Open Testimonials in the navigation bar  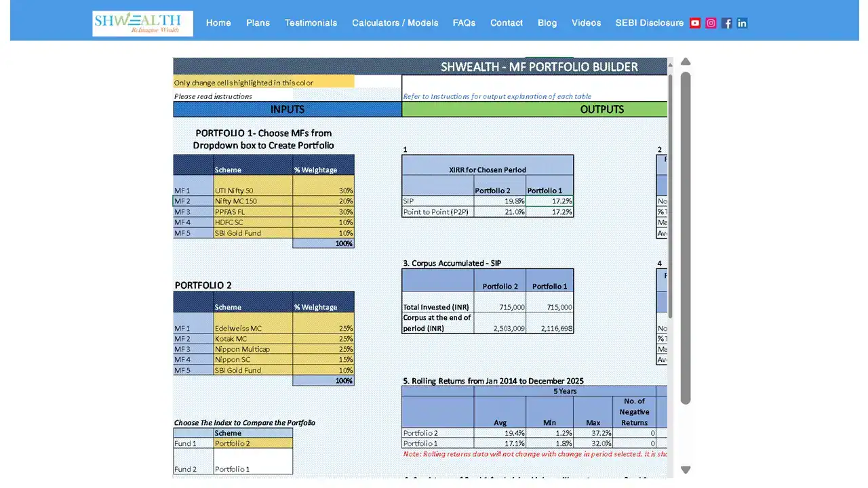(x=311, y=23)
